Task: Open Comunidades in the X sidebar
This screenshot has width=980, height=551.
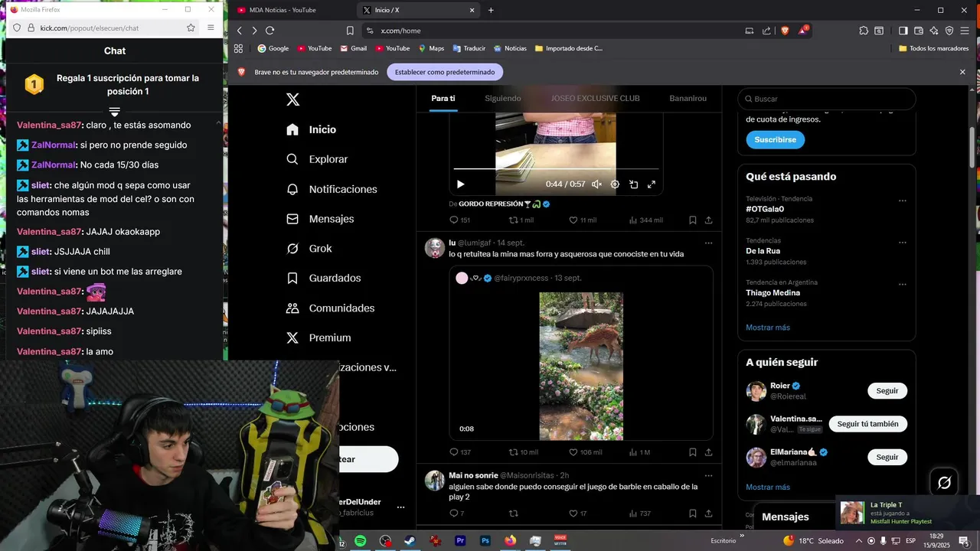Action: [x=330, y=308]
